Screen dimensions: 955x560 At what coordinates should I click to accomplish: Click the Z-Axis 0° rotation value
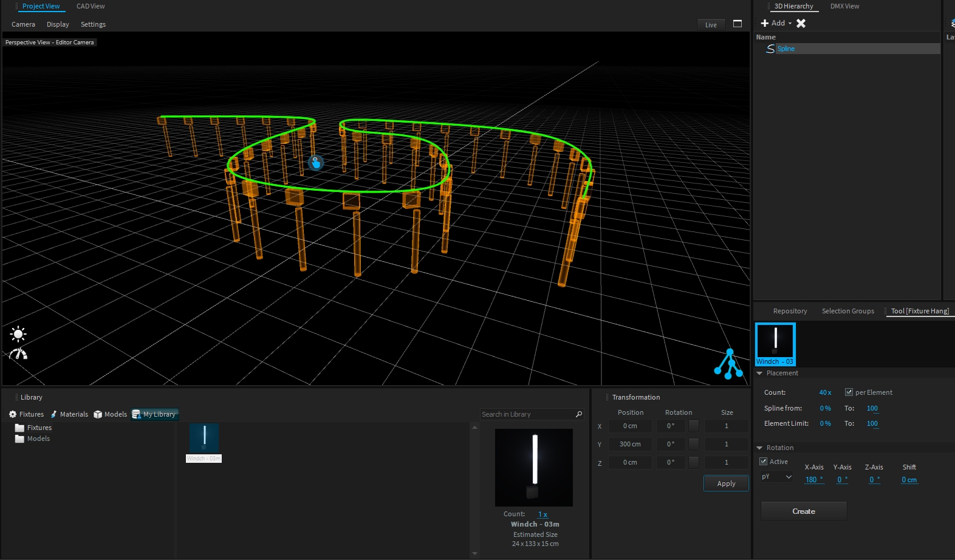[x=874, y=480]
